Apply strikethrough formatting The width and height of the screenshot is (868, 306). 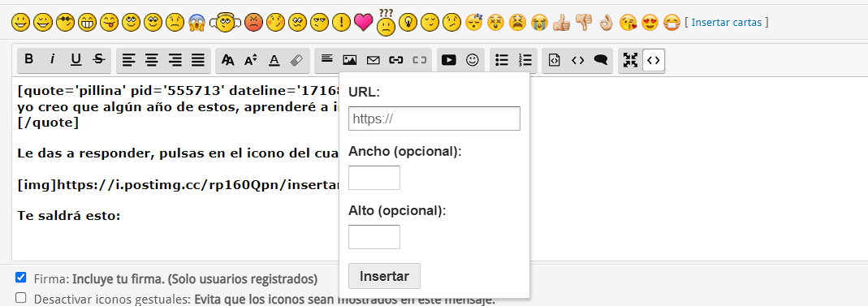(99, 60)
